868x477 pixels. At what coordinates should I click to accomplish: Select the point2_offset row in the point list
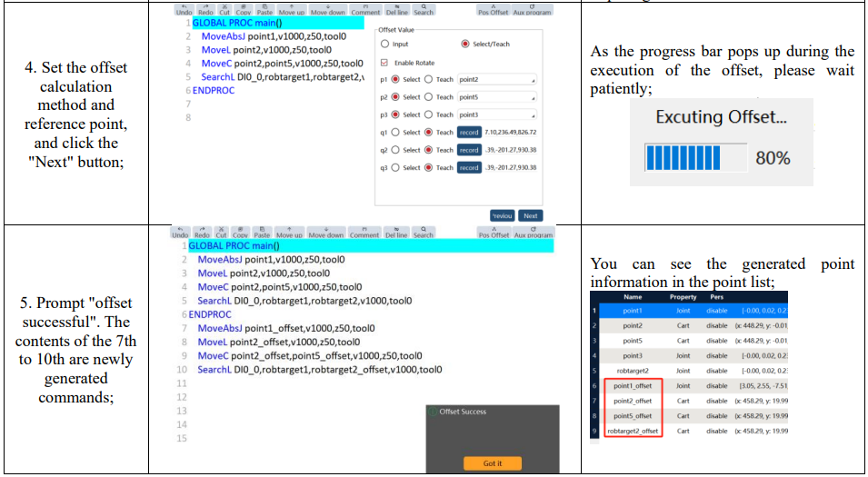click(689, 401)
